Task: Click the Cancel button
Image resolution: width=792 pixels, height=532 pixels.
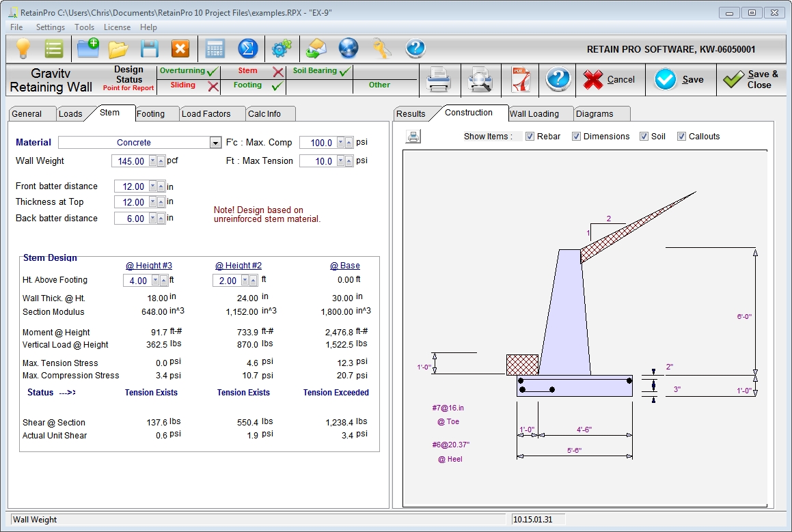Action: coord(609,80)
